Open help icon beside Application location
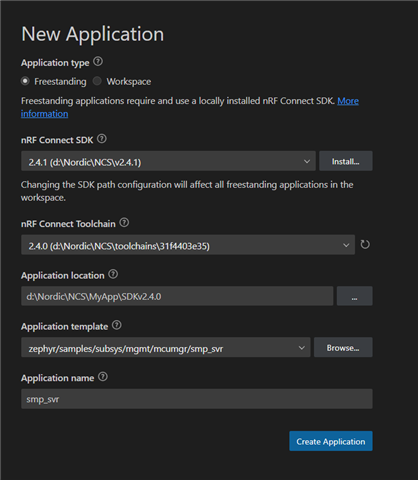418x480 pixels. point(113,274)
